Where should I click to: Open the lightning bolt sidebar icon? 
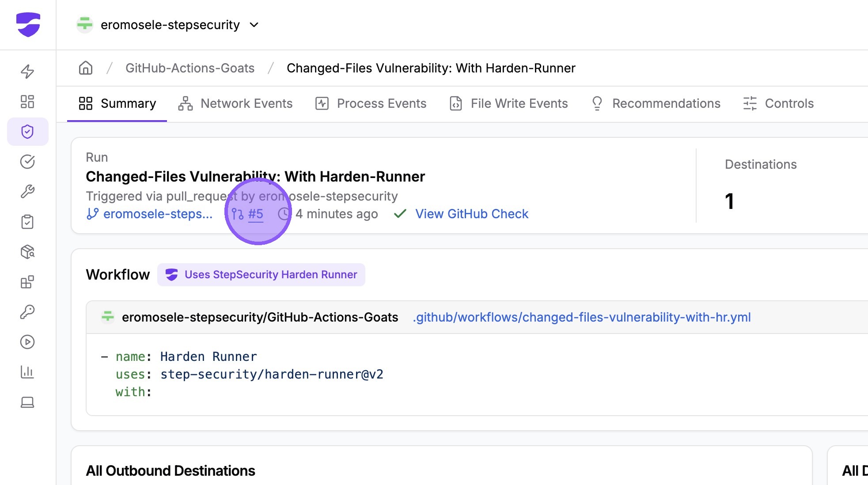point(27,72)
